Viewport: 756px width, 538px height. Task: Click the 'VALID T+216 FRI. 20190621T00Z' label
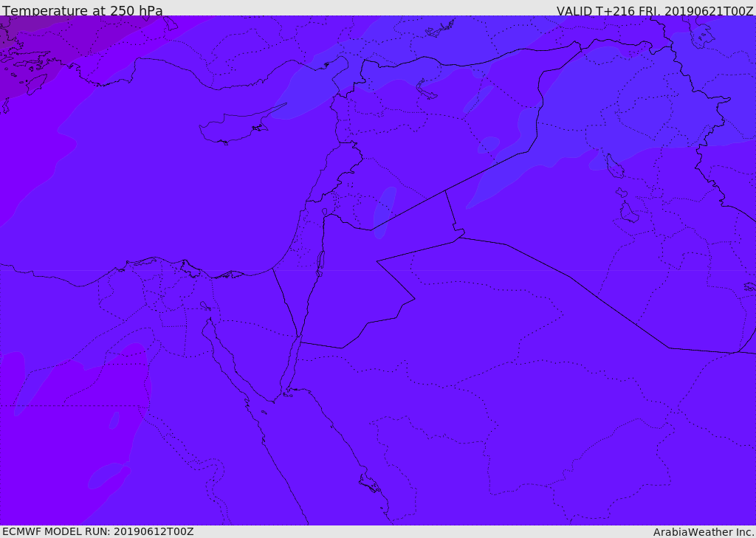coord(655,11)
